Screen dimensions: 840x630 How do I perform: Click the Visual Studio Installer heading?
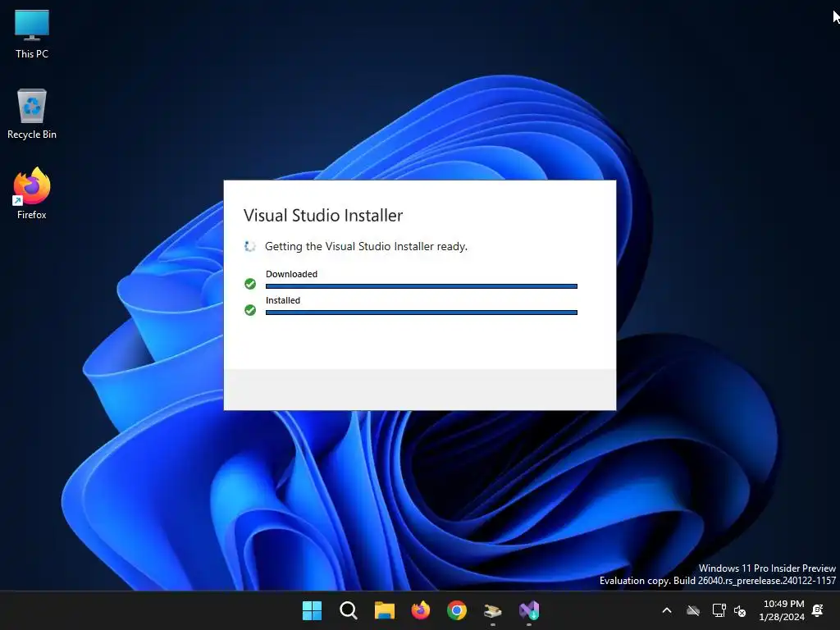pos(323,216)
